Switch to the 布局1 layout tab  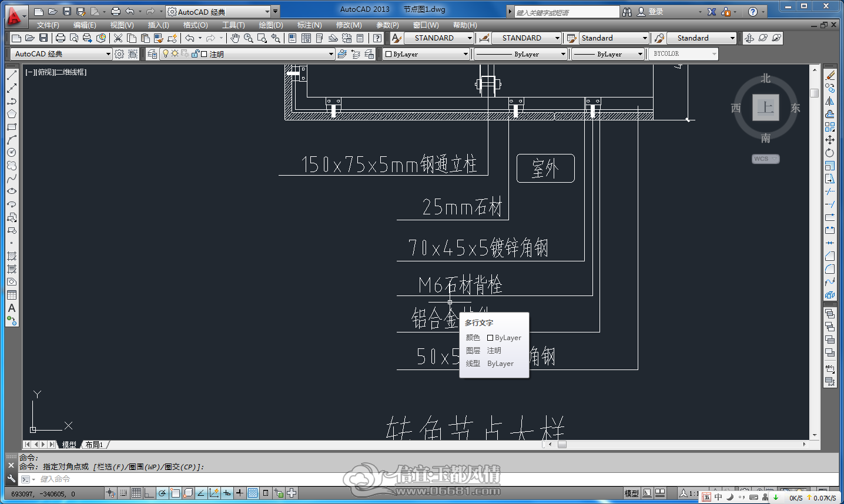click(x=94, y=445)
